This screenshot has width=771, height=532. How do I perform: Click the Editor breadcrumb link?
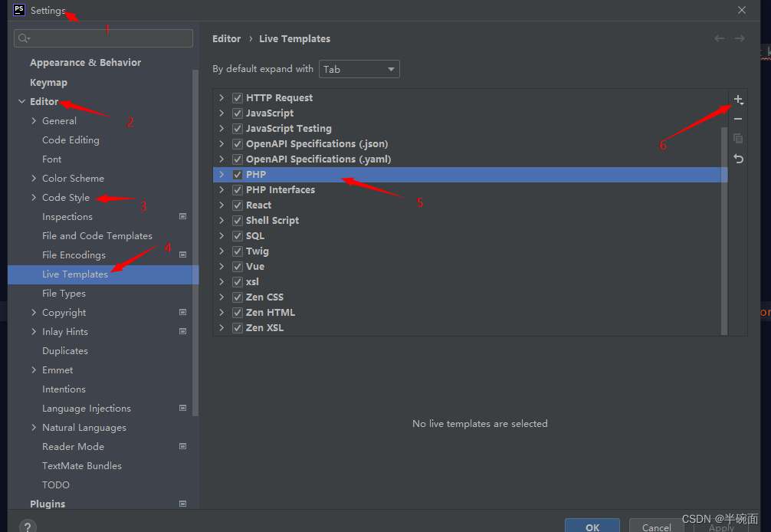[227, 39]
